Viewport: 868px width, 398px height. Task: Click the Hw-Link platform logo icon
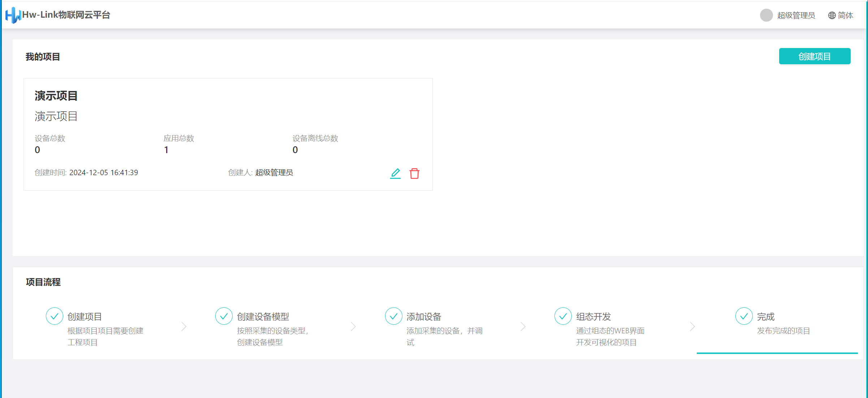[13, 15]
